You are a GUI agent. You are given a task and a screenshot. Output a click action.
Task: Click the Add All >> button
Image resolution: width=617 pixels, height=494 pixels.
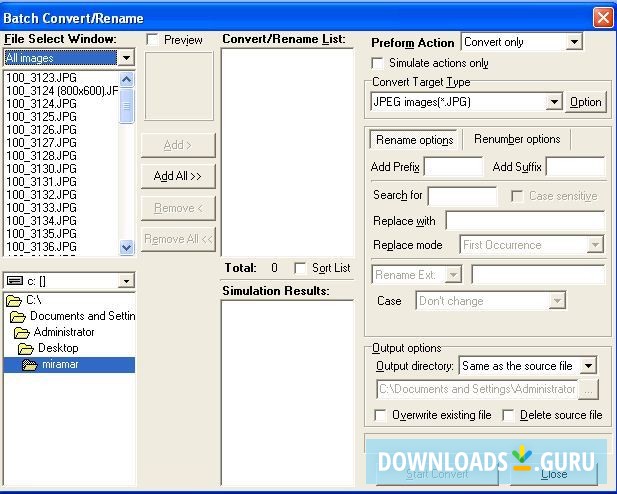pos(178,176)
